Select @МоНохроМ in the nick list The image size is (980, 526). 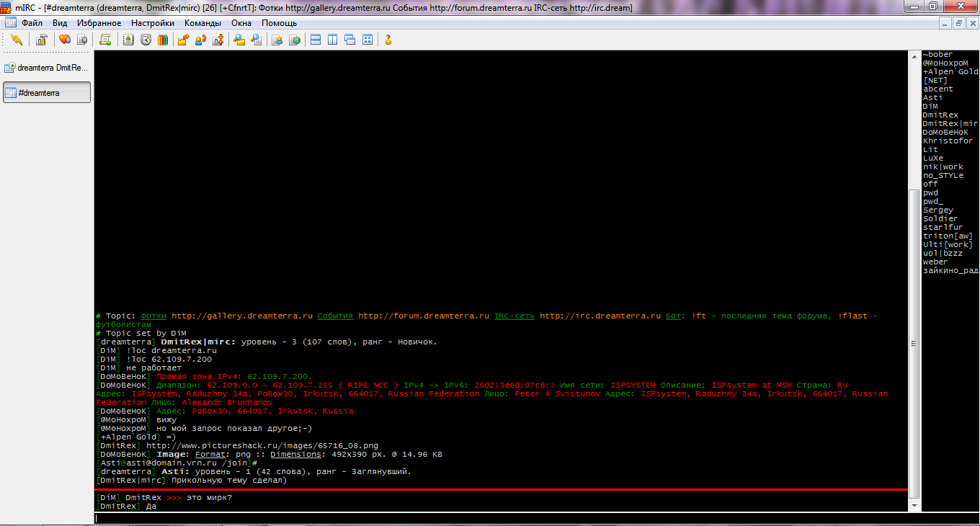(x=945, y=63)
